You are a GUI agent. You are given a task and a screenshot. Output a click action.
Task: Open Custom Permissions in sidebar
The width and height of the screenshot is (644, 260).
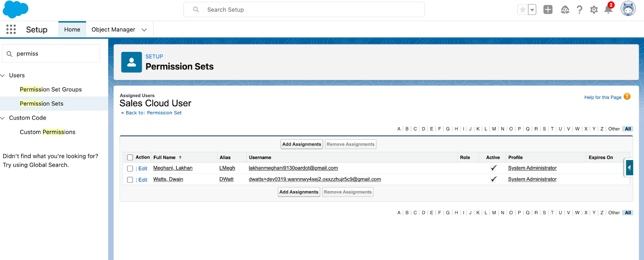tap(47, 132)
